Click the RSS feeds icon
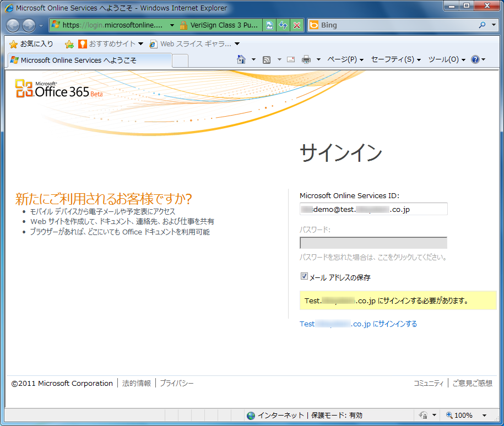 pos(267,60)
